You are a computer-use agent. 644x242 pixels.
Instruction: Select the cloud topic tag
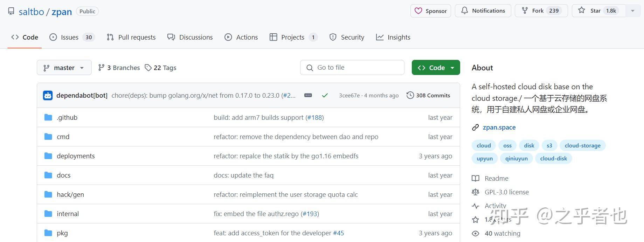click(x=484, y=145)
